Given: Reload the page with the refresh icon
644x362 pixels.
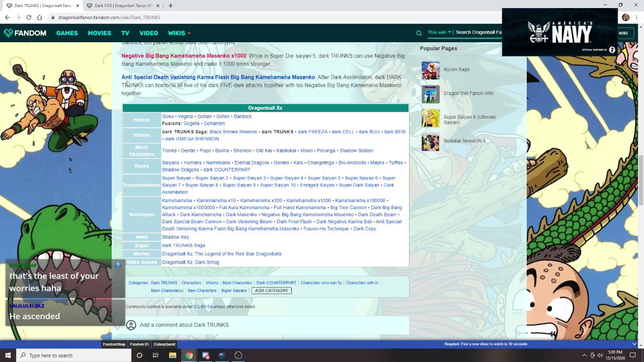Looking at the screenshot, I should 29,17.
